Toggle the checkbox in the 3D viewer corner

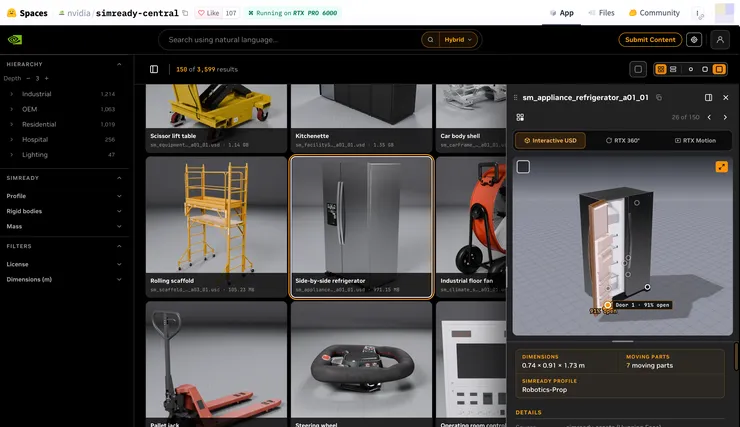click(x=523, y=167)
